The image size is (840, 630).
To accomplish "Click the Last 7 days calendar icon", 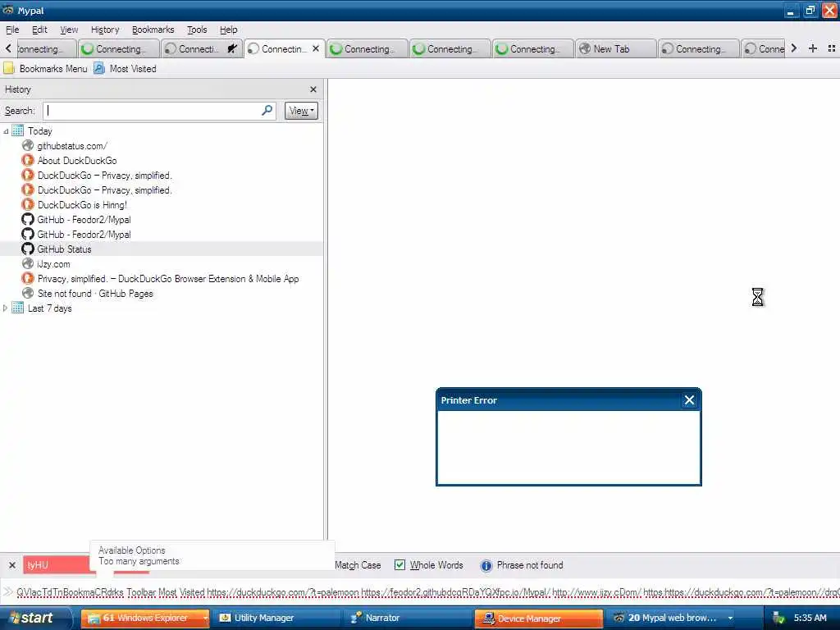I will tap(18, 308).
